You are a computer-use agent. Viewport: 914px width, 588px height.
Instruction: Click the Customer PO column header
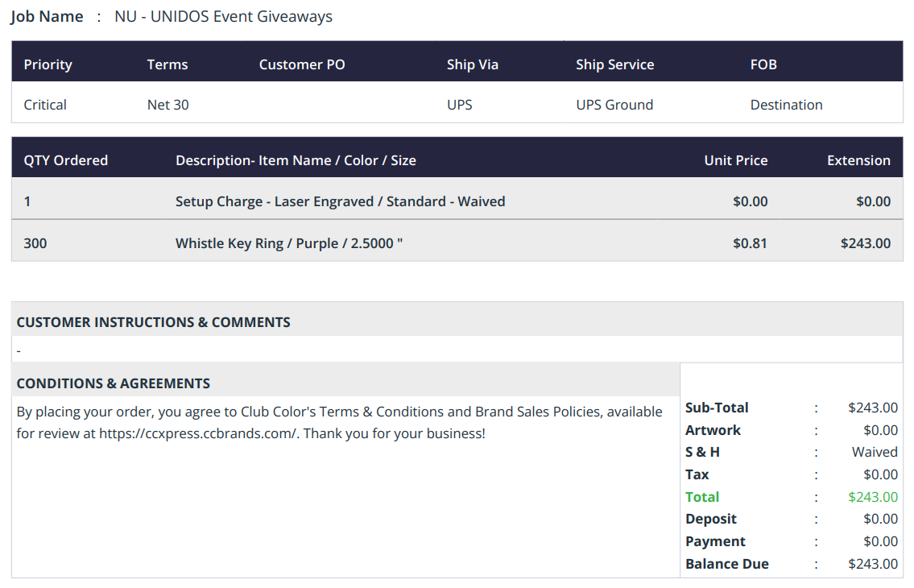pos(302,64)
